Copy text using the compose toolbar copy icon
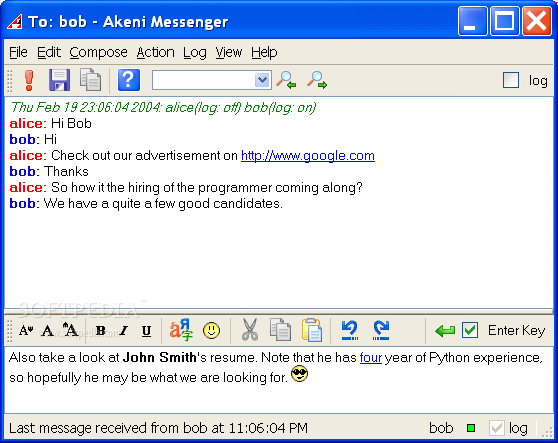Viewport: 558px width, 443px height. [280, 330]
